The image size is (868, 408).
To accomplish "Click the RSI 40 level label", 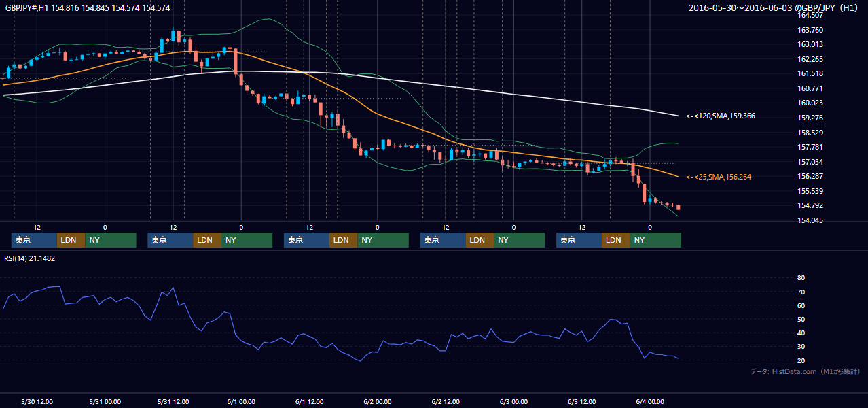I will click(801, 333).
